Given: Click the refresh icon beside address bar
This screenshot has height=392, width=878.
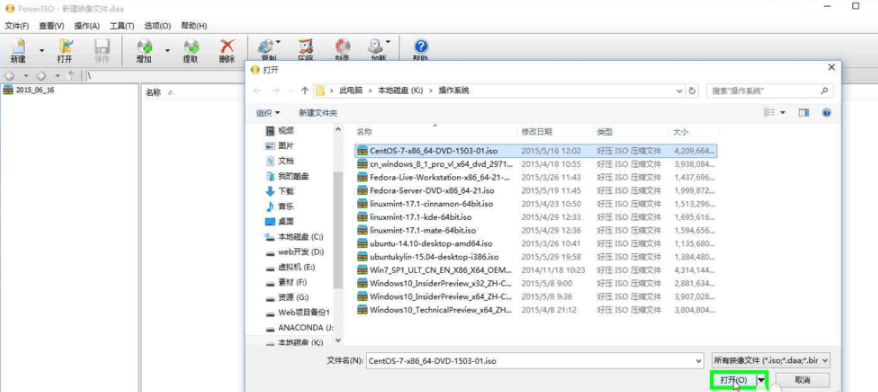Looking at the screenshot, I should pyautogui.click(x=693, y=91).
